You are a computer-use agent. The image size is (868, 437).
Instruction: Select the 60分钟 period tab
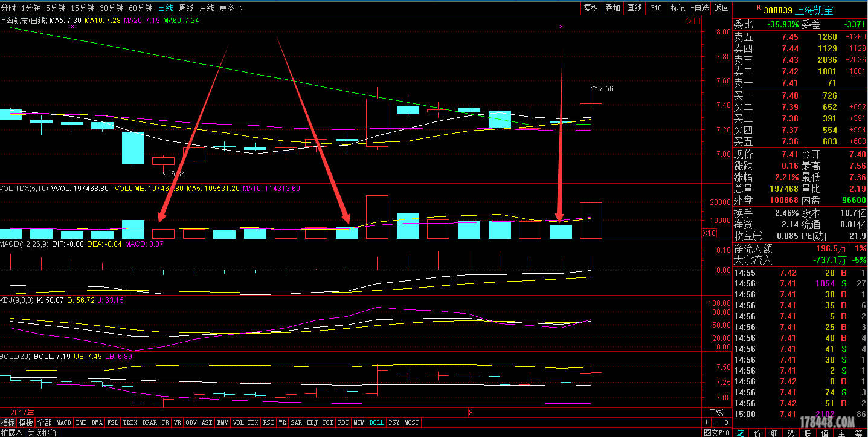[x=141, y=8]
